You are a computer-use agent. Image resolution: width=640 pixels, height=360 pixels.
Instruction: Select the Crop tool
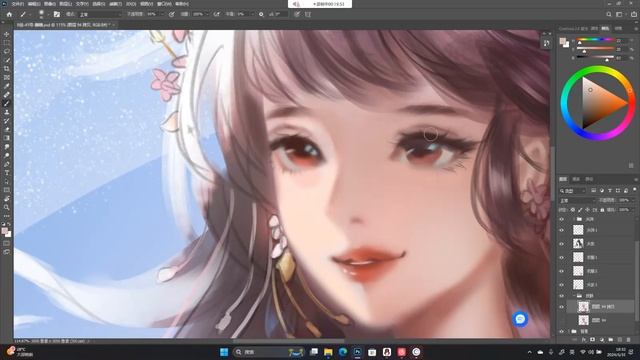tap(7, 69)
